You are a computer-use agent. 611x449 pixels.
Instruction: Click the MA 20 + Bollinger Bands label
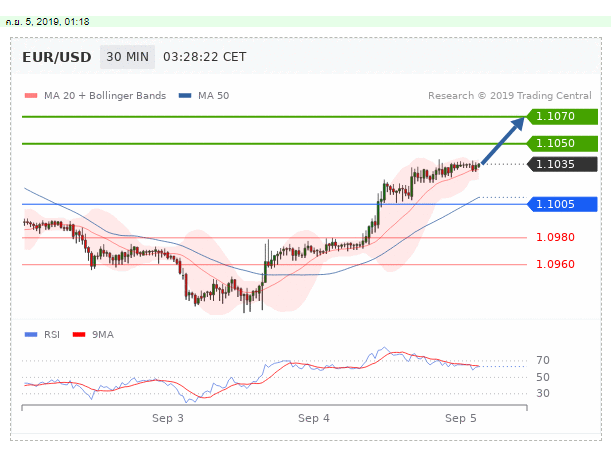tap(105, 95)
